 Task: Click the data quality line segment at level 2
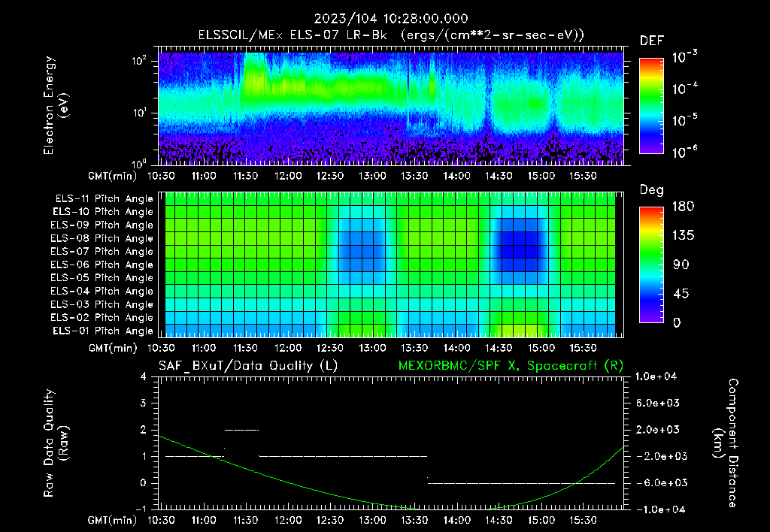[241, 430]
